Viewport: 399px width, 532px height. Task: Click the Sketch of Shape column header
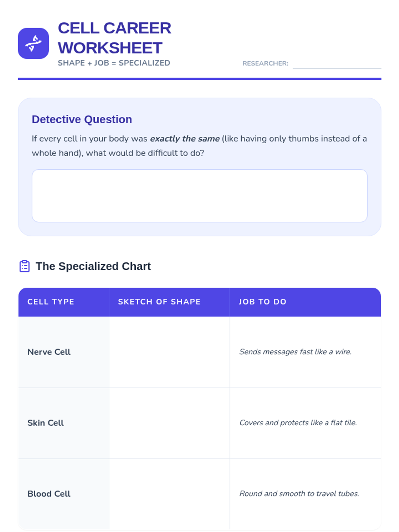(x=159, y=302)
